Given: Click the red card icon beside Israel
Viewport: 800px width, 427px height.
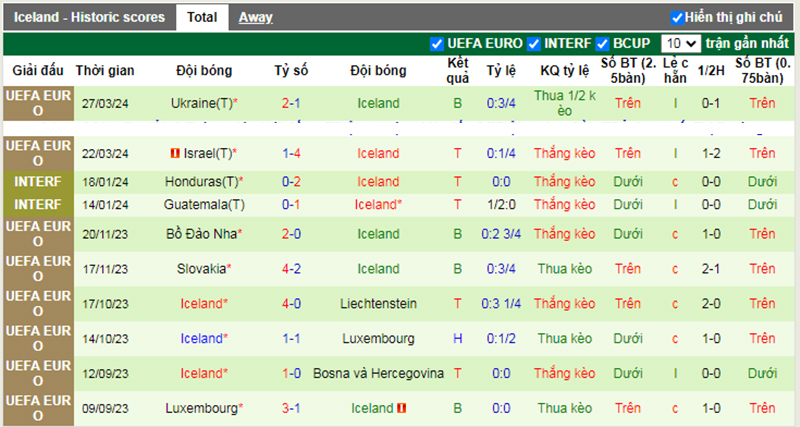Looking at the screenshot, I should point(174,153).
